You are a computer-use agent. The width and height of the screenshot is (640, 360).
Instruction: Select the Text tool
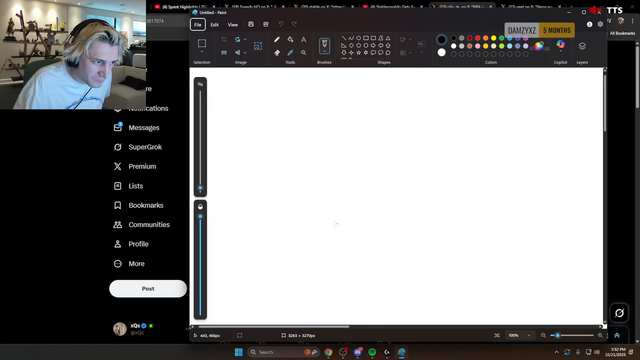click(x=303, y=40)
